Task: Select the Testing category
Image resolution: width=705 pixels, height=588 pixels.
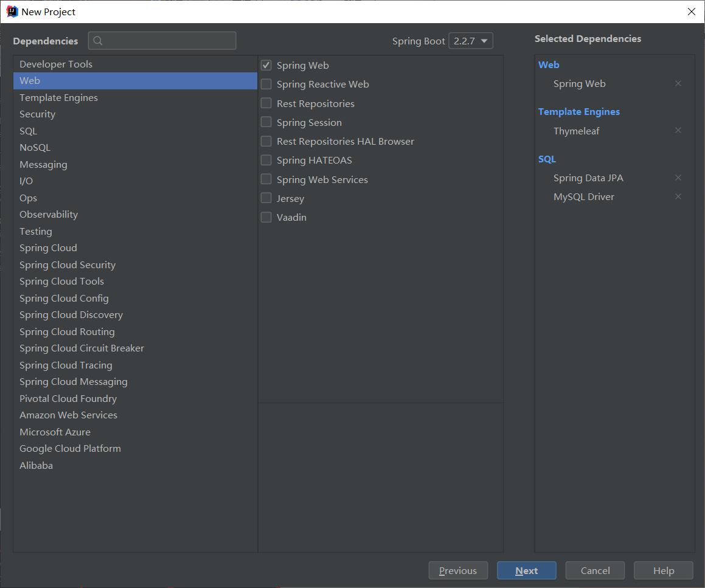Action: pos(135,232)
